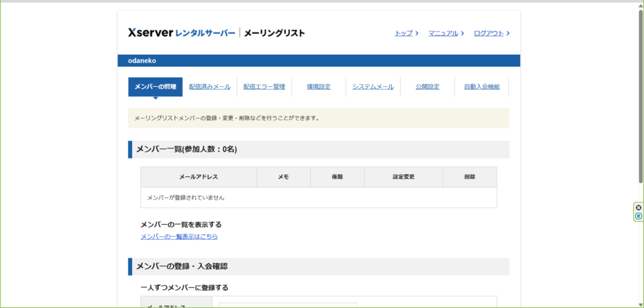Click ログアウト to log out
This screenshot has height=308, width=644.
(489, 33)
